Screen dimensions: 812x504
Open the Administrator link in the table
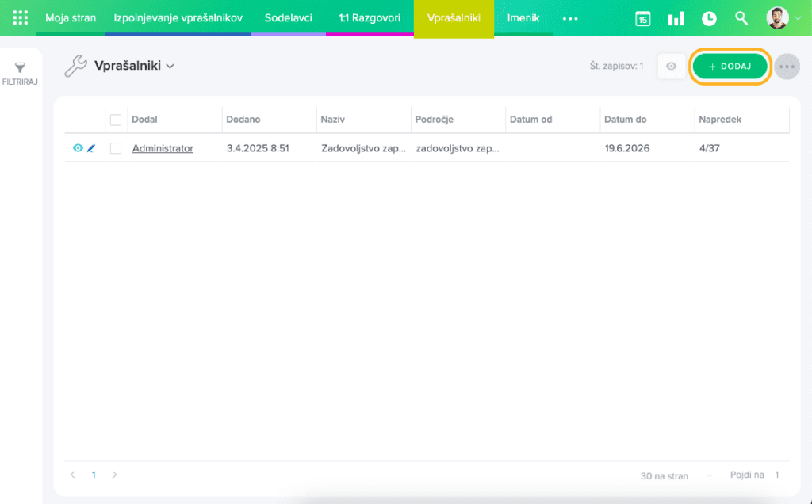click(163, 148)
